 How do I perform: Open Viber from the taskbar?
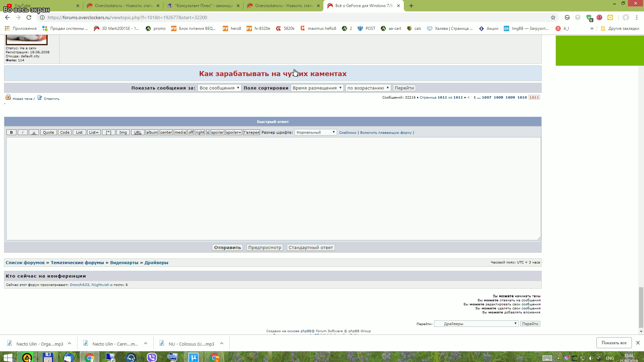coord(152,357)
